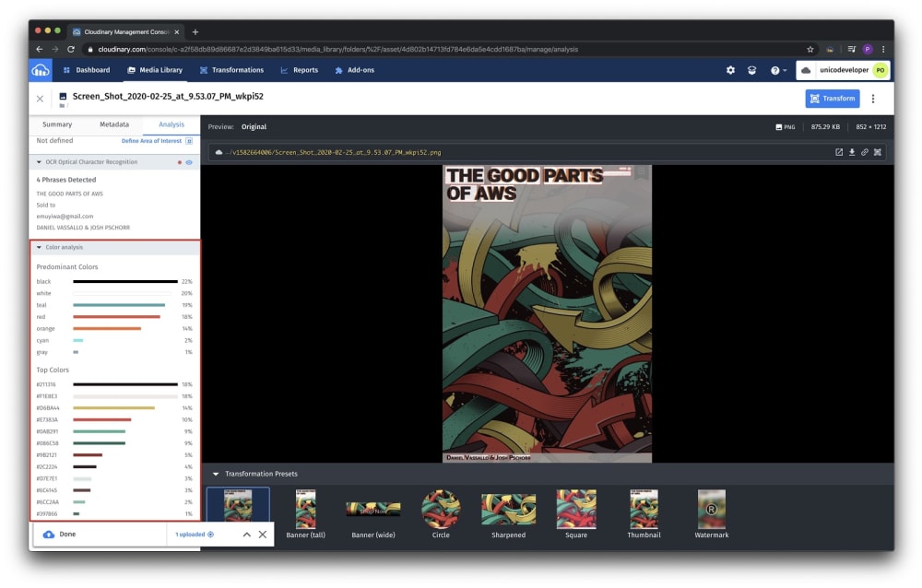Open the help question mark menu

[x=778, y=70]
